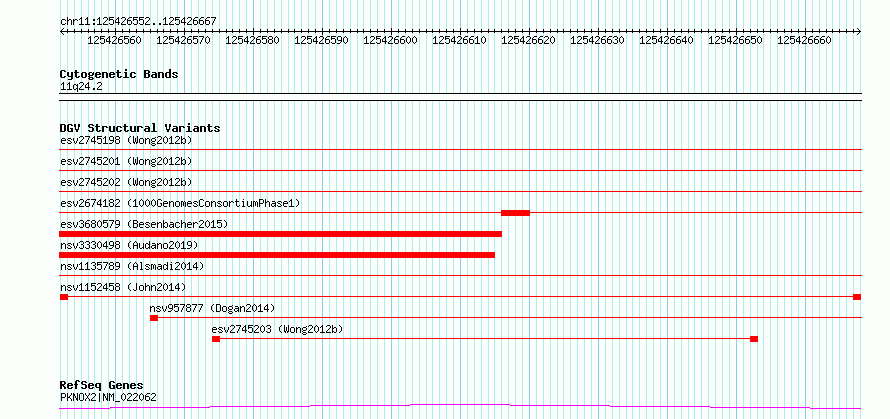The width and height of the screenshot is (890, 419).
Task: Open variant esv2674182 from 1000 Genomes
Action: coord(180,203)
